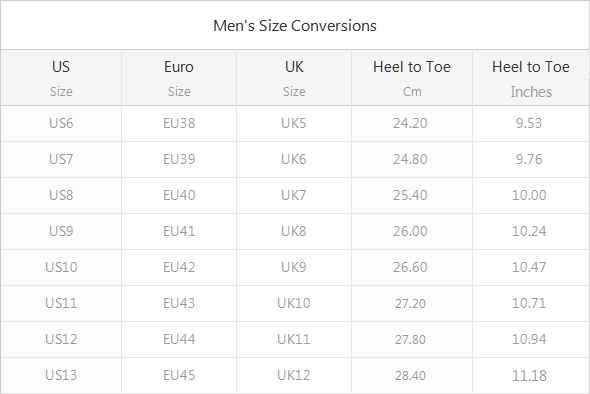Screen dimensions: 590x394
Task: Click the 10.47 inches cell
Action: click(x=531, y=267)
